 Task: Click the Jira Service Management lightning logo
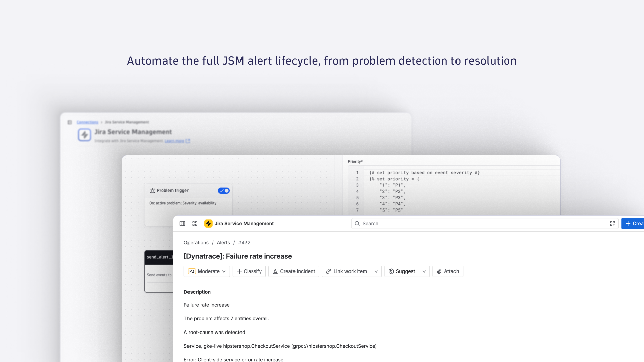tap(208, 224)
